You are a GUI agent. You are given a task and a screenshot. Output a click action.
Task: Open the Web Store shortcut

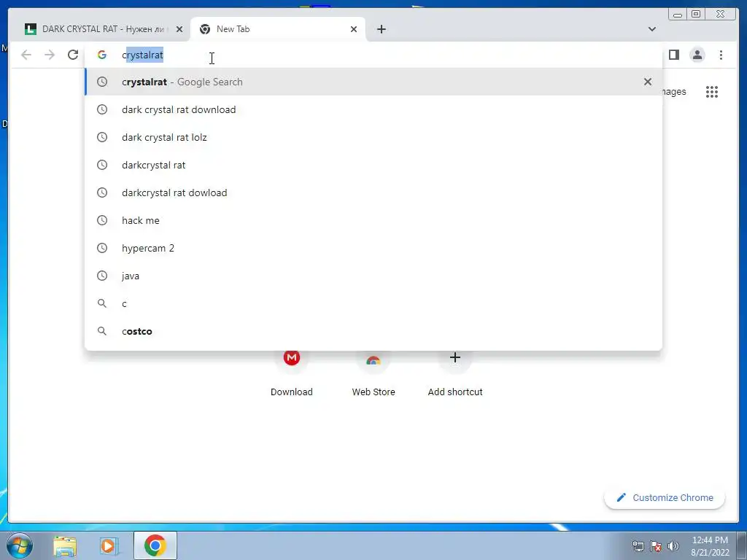point(373,374)
